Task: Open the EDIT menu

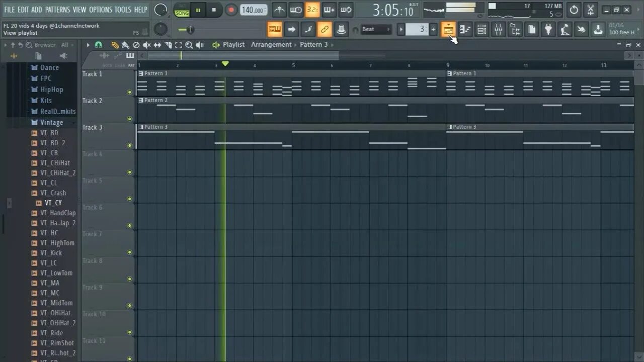Action: tap(23, 10)
